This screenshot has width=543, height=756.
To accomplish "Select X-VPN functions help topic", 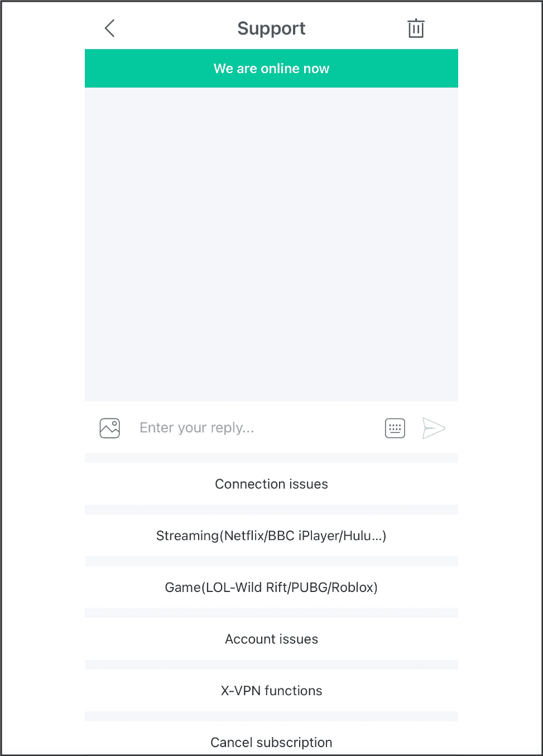I will (x=271, y=691).
